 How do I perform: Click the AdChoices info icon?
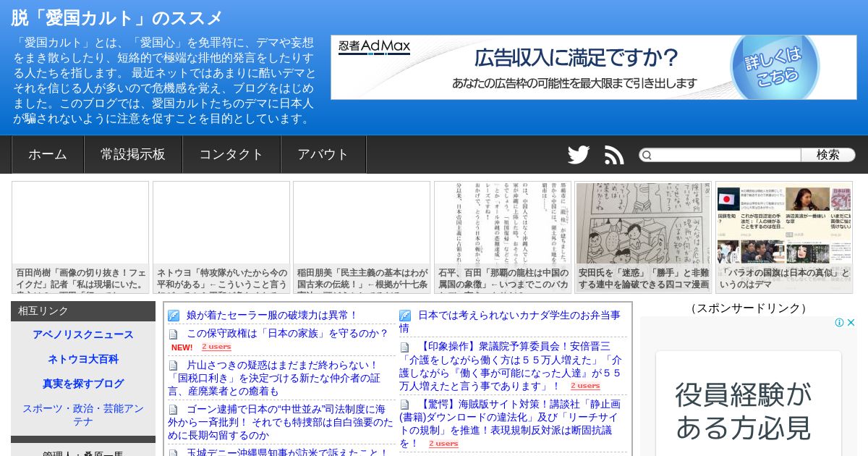pos(839,323)
